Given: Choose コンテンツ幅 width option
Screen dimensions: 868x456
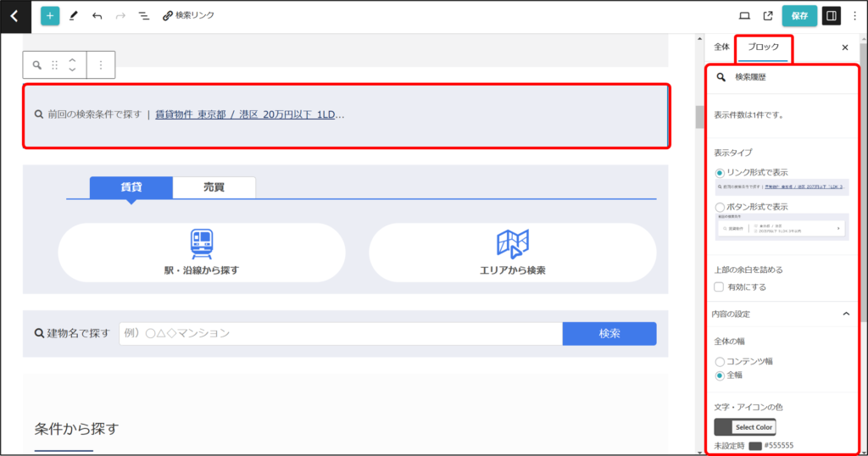Looking at the screenshot, I should [x=720, y=361].
